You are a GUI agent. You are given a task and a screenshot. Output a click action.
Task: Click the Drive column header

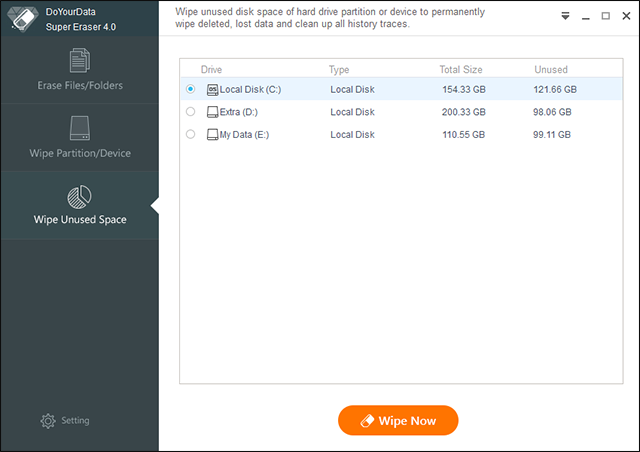[x=211, y=69]
